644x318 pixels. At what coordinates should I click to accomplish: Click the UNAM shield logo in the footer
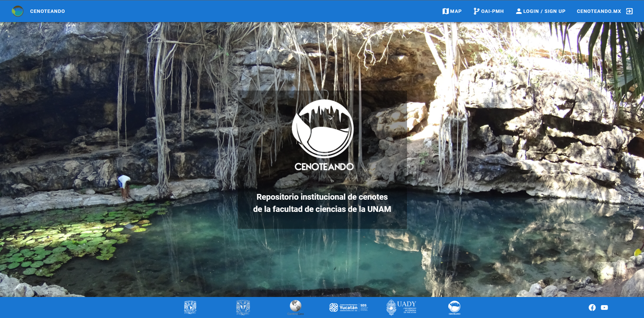pyautogui.click(x=190, y=307)
